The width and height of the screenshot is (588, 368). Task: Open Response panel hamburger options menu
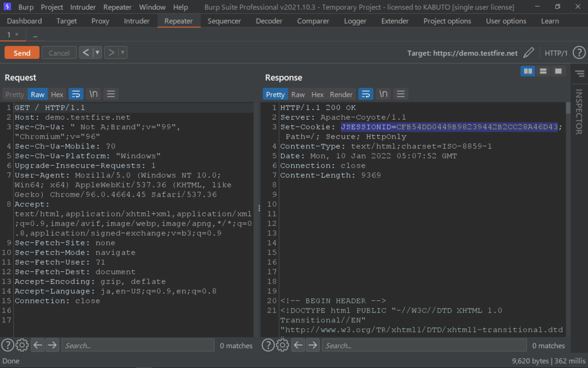[401, 94]
